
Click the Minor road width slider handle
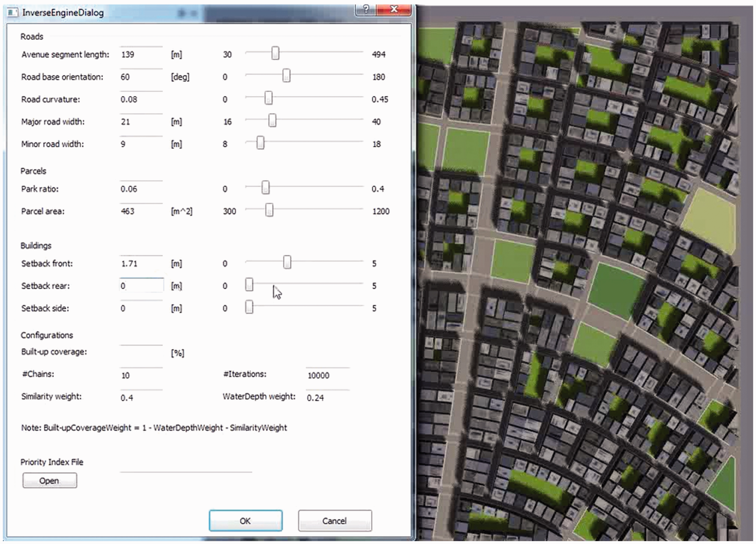(260, 142)
